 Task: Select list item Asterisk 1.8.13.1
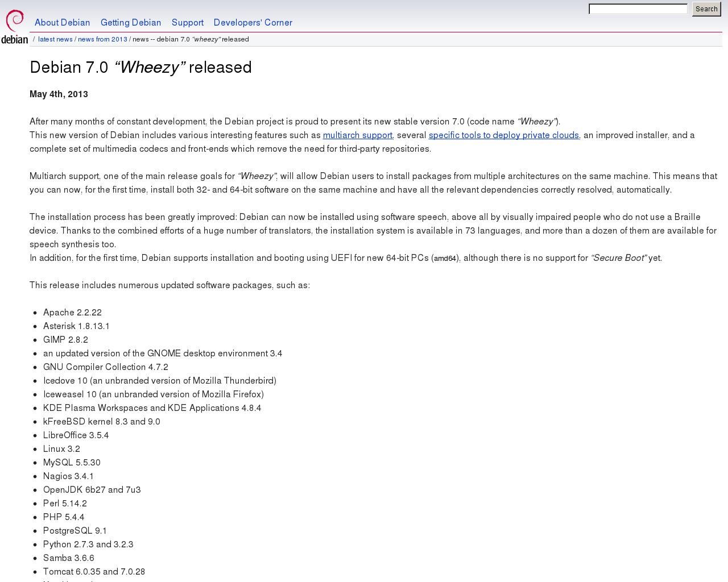[x=76, y=326]
